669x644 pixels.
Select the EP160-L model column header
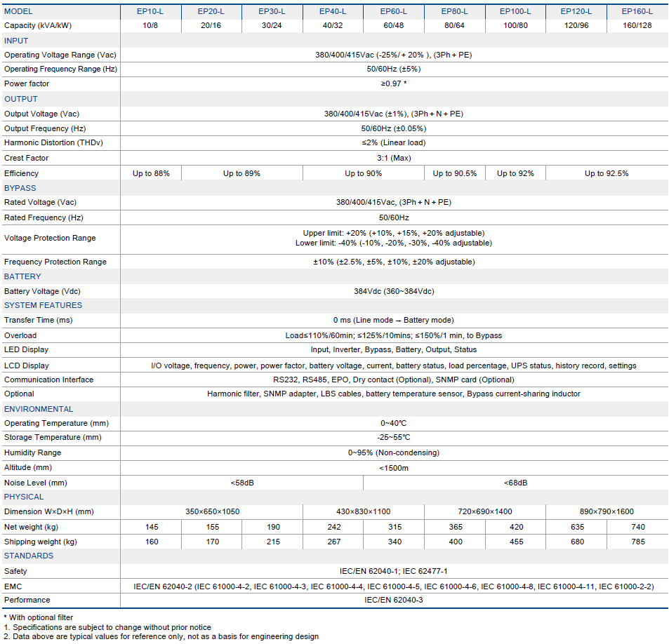tap(637, 11)
